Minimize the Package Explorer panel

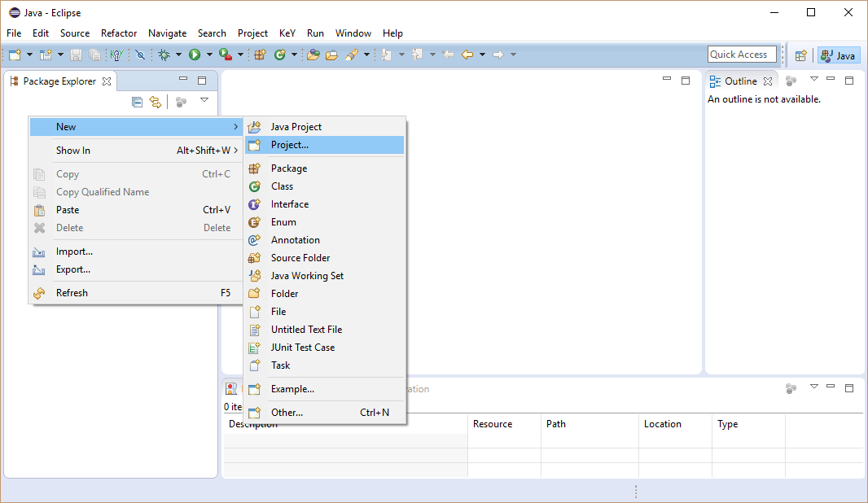(x=183, y=79)
